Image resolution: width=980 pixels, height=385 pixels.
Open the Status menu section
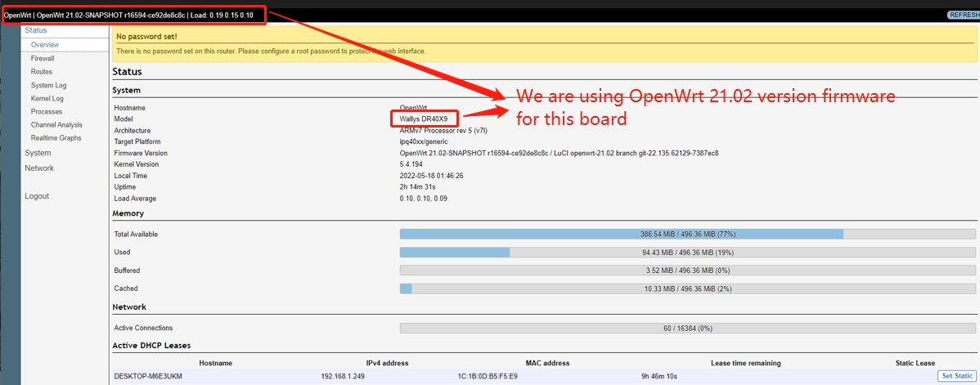click(x=36, y=30)
